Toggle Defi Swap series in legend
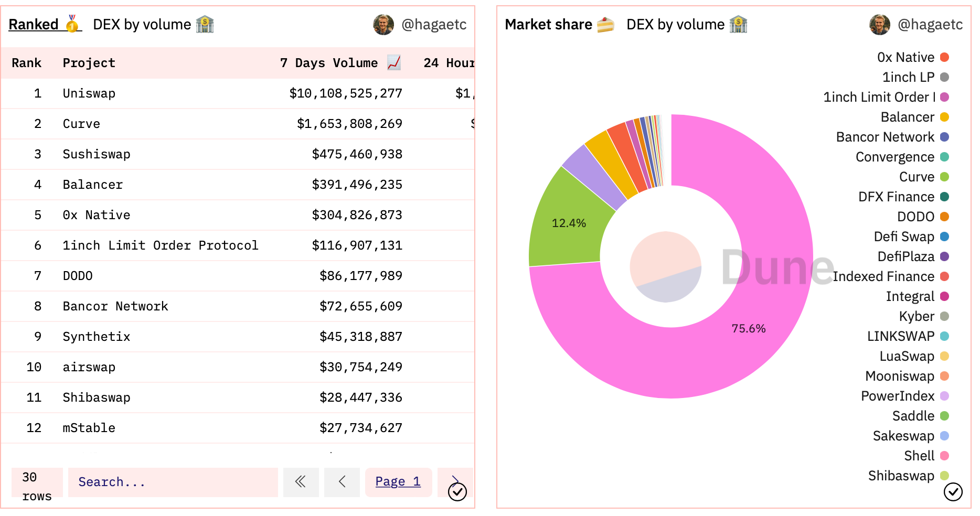Image resolution: width=980 pixels, height=516 pixels. [x=911, y=236]
